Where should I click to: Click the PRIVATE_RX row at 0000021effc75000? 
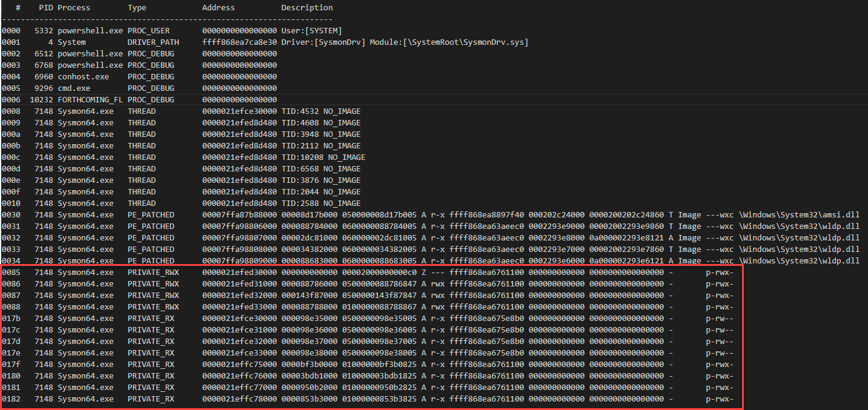(182, 364)
